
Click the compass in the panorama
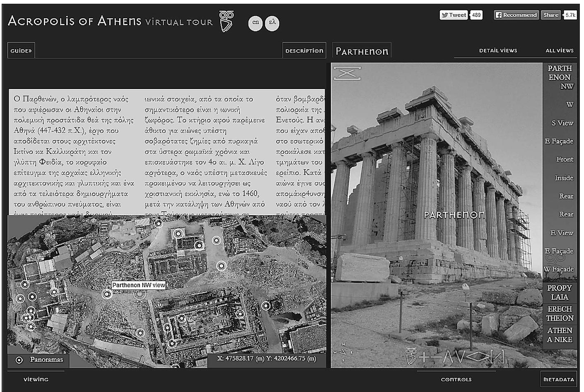coord(343,352)
